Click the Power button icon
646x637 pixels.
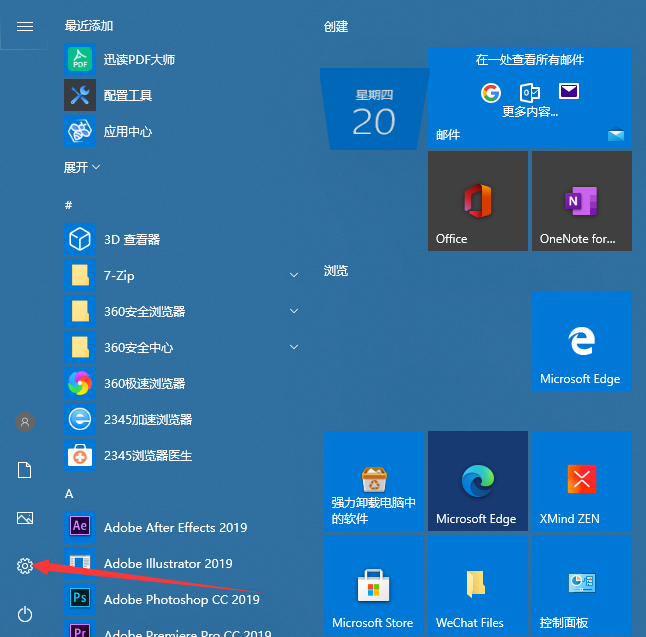click(x=25, y=614)
